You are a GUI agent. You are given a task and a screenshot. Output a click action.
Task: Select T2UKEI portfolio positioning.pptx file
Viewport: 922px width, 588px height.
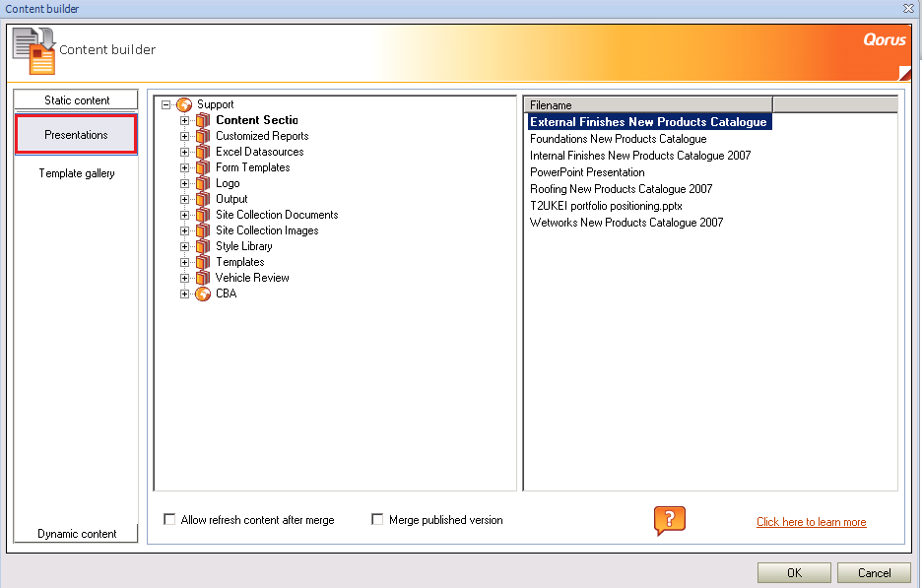coord(606,206)
